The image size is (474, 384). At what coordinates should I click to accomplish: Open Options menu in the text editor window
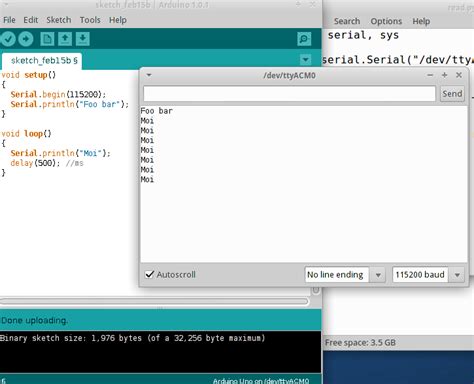click(386, 21)
